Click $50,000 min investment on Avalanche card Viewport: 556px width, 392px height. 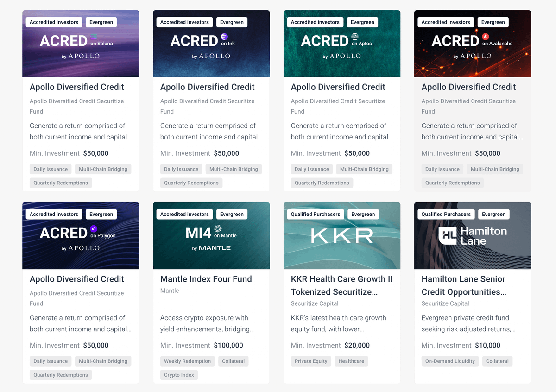488,153
